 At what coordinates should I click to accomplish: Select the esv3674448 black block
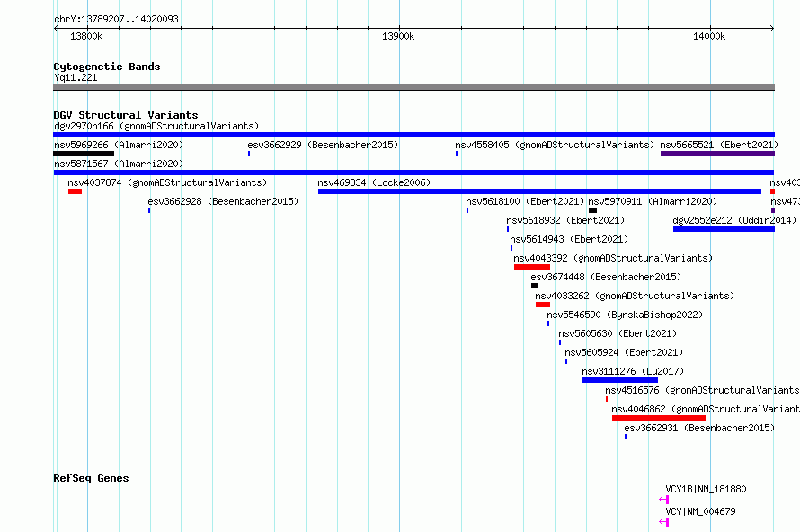coord(534,286)
